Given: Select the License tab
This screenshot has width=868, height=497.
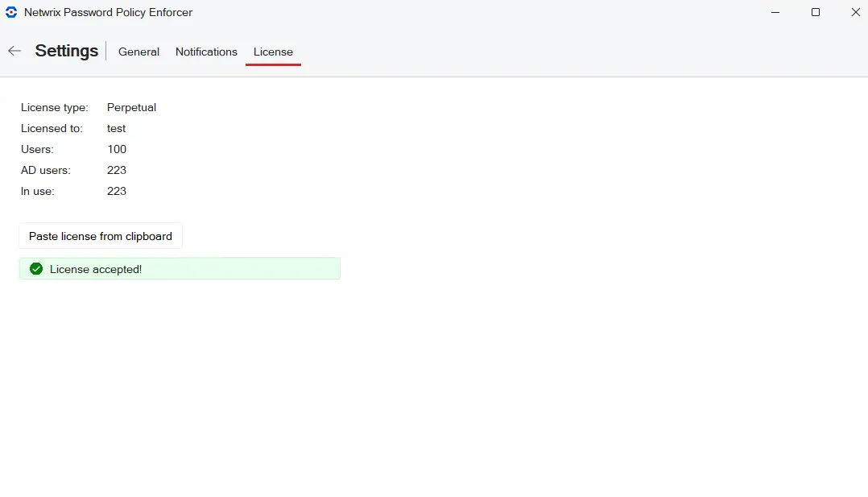Looking at the screenshot, I should click(x=273, y=52).
